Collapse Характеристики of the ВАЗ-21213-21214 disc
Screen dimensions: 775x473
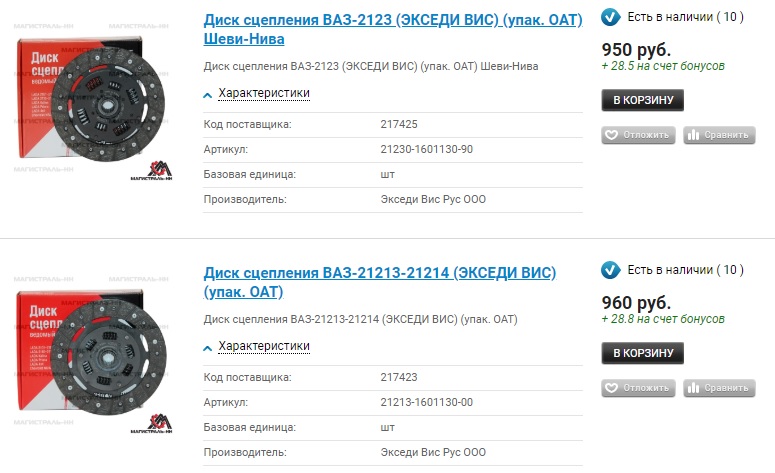264,346
